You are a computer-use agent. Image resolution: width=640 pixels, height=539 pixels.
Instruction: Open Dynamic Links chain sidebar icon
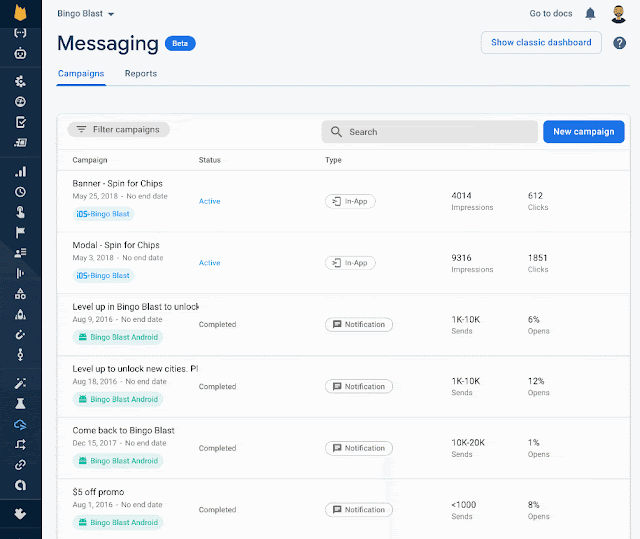point(20,465)
